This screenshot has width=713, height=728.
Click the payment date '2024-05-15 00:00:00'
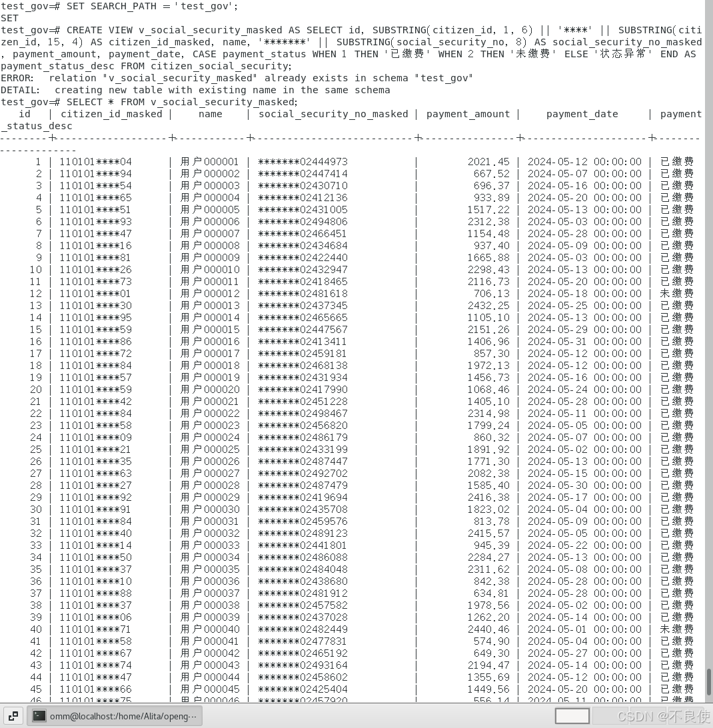(585, 474)
